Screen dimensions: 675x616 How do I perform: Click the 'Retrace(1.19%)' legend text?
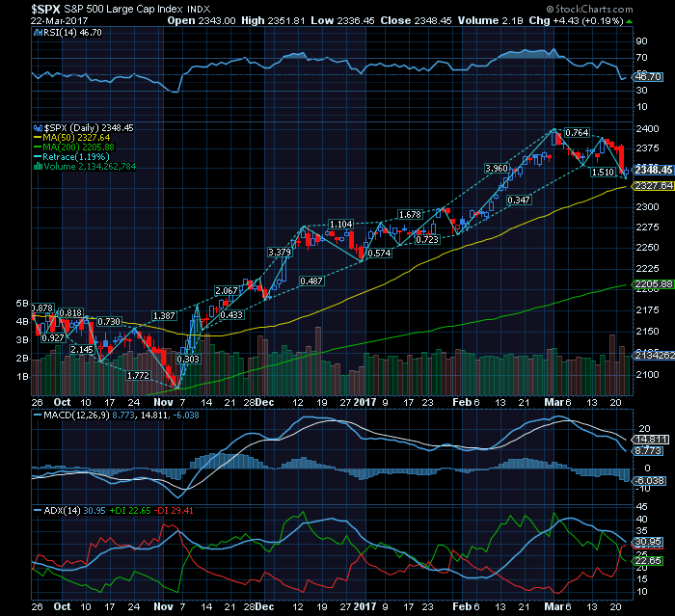(76, 157)
